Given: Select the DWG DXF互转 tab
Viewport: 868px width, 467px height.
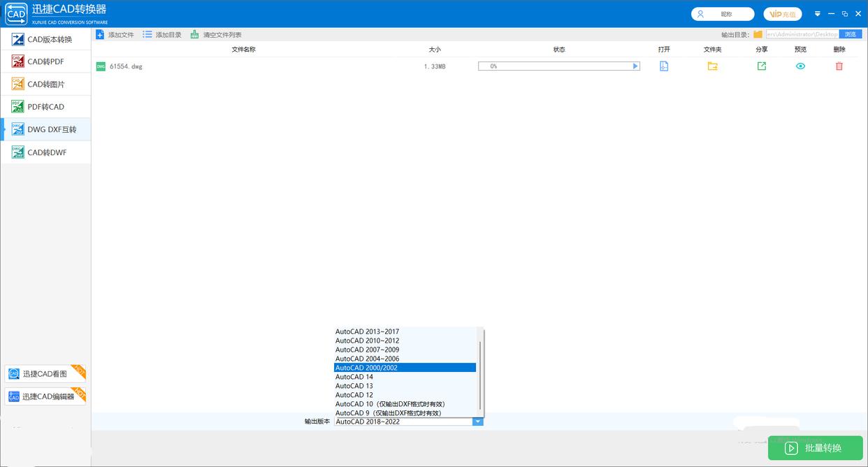Looking at the screenshot, I should (45, 129).
